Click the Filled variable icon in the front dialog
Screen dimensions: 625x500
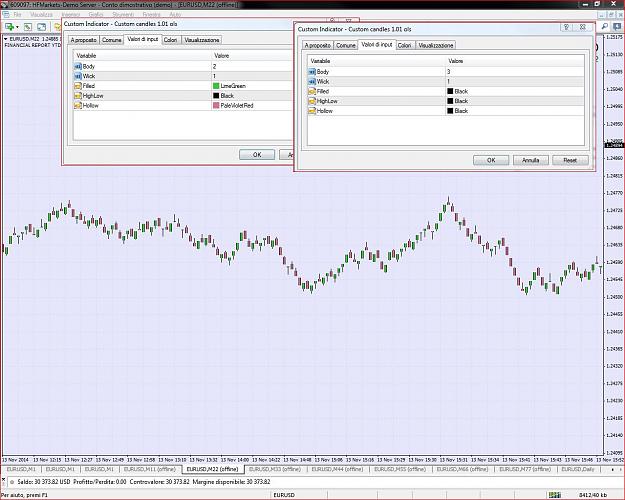pos(312,91)
